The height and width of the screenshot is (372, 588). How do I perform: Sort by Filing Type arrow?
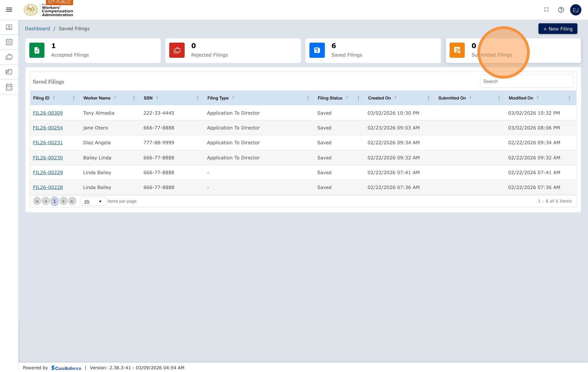coord(233,98)
